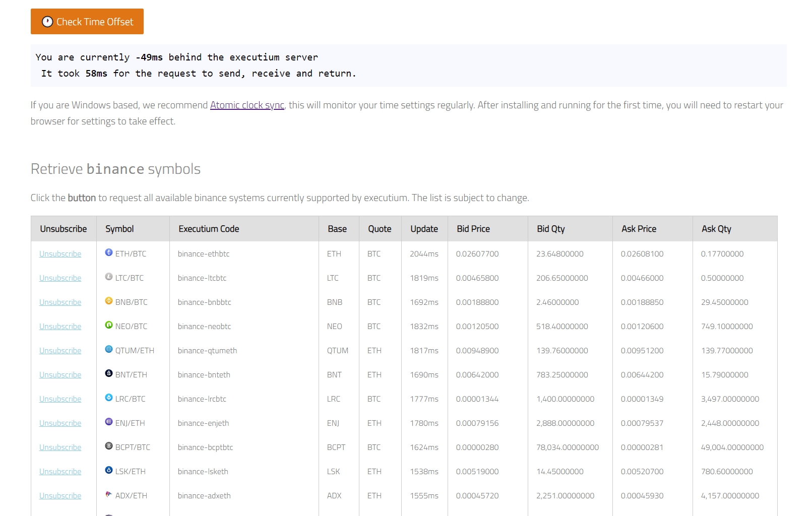Image resolution: width=812 pixels, height=516 pixels.
Task: Unsubscribe from the NEO/BTC row
Action: coord(60,327)
